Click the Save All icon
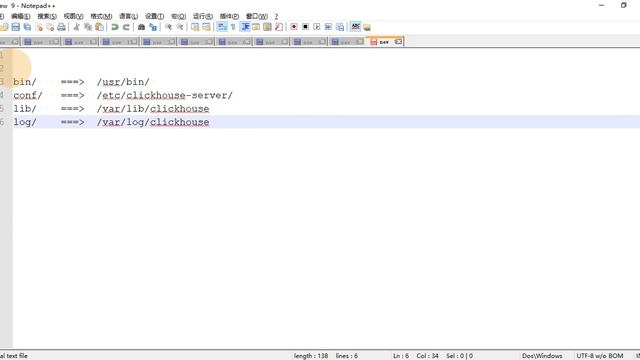The image size is (640, 360). [x=27, y=27]
